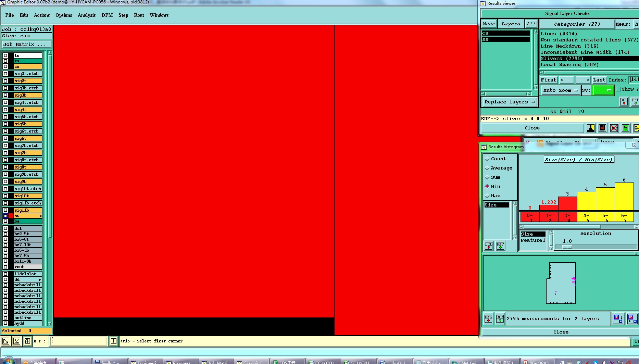Open Engineering taskbar window
The image size is (639, 364).
point(143,362)
